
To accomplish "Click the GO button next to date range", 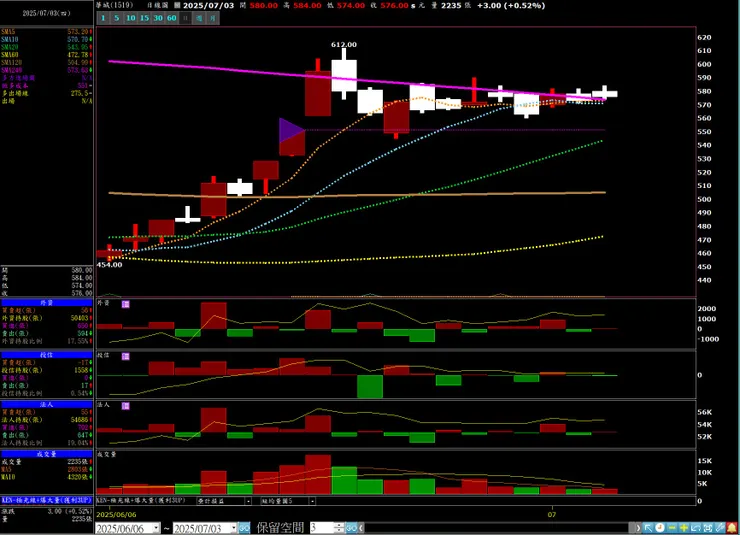I will [x=244, y=528].
